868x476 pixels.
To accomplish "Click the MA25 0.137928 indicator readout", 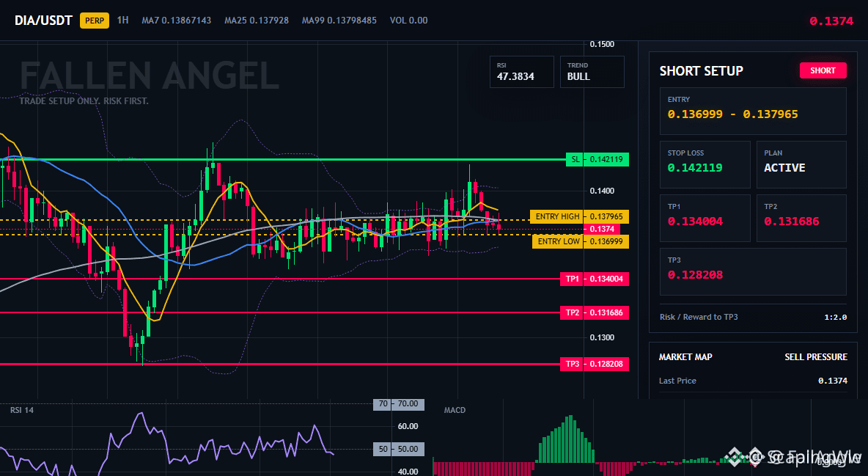I will coord(257,20).
